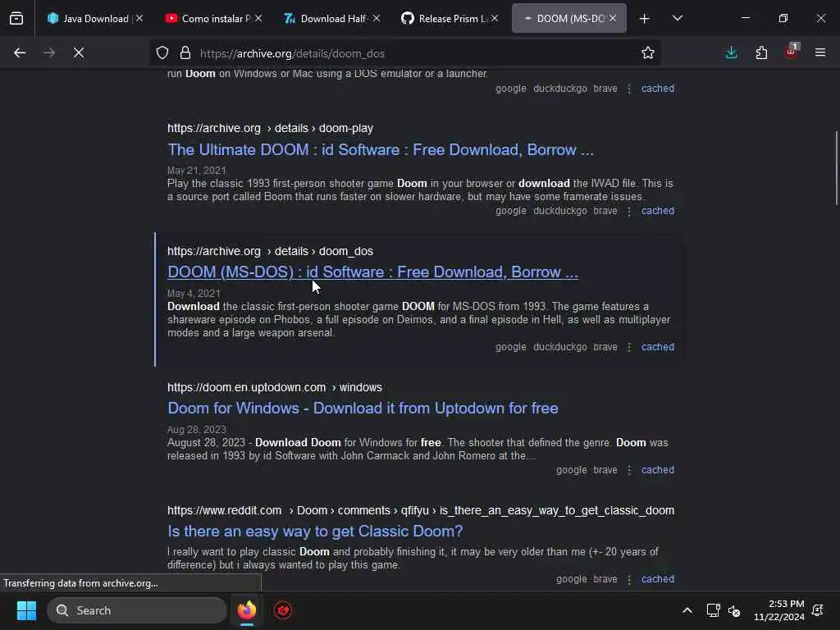840x630 pixels.
Task: Click archive.org details doom-play URL text
Action: [270, 129]
